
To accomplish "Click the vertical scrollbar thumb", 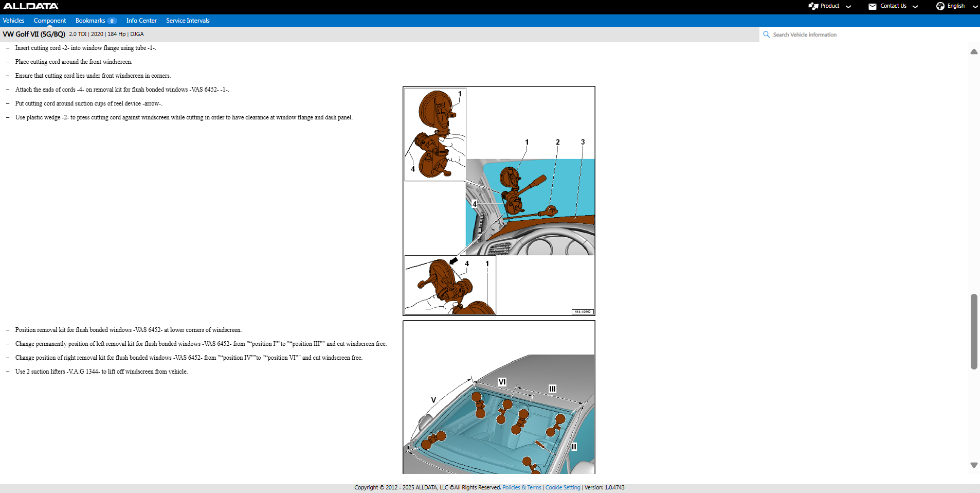I will pyautogui.click(x=973, y=331).
